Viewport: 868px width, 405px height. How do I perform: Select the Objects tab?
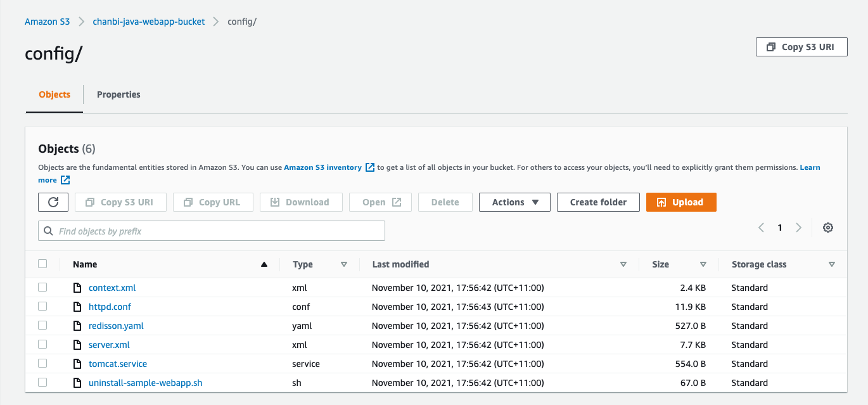pos(54,94)
